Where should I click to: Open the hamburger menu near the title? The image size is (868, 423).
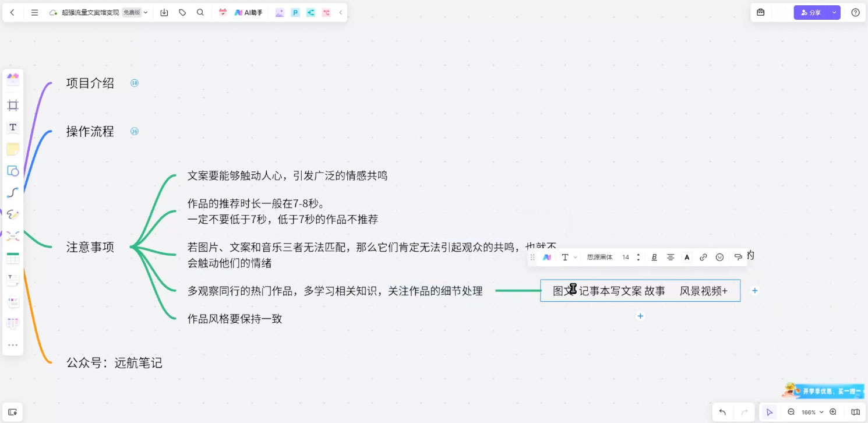pyautogui.click(x=35, y=12)
